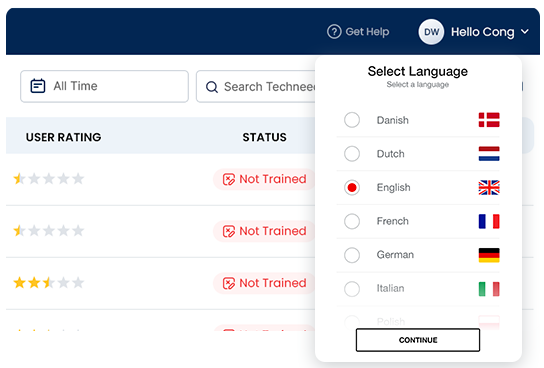Click the second row's Not Trained icon
Image resolution: width=544 pixels, height=368 pixels.
[x=229, y=231]
